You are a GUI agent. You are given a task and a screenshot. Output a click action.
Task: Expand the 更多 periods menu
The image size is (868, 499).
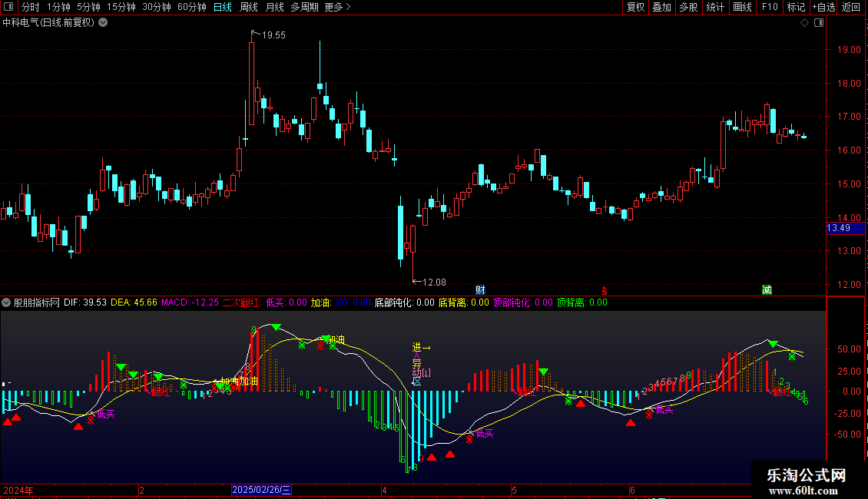coord(338,7)
